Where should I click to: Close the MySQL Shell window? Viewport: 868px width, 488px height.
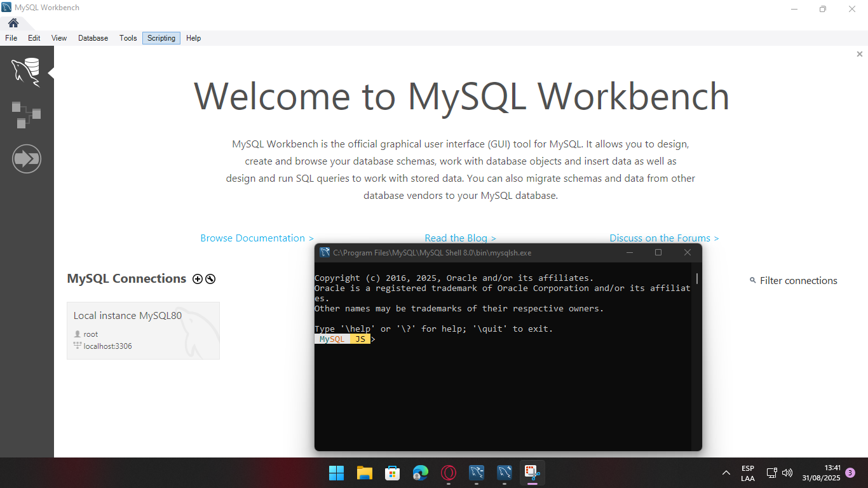coord(687,252)
